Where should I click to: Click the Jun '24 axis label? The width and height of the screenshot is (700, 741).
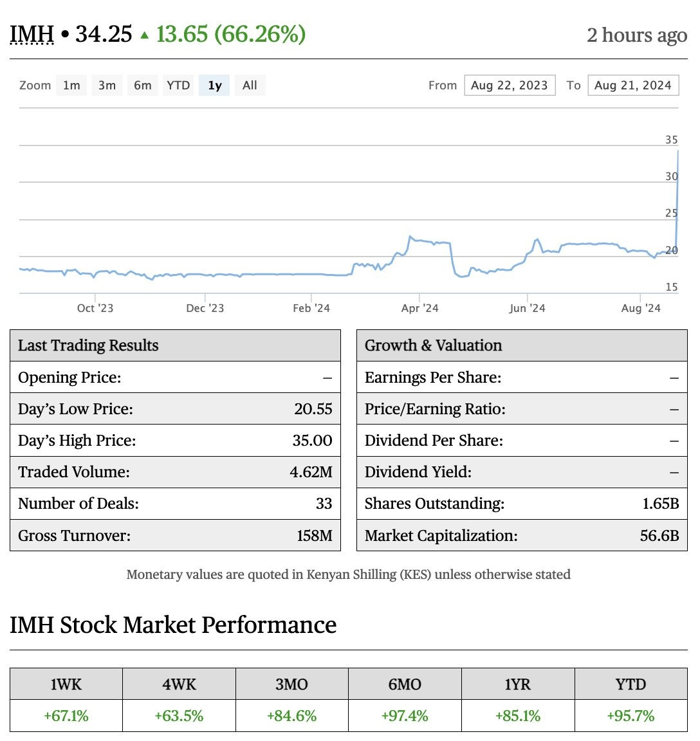527,308
